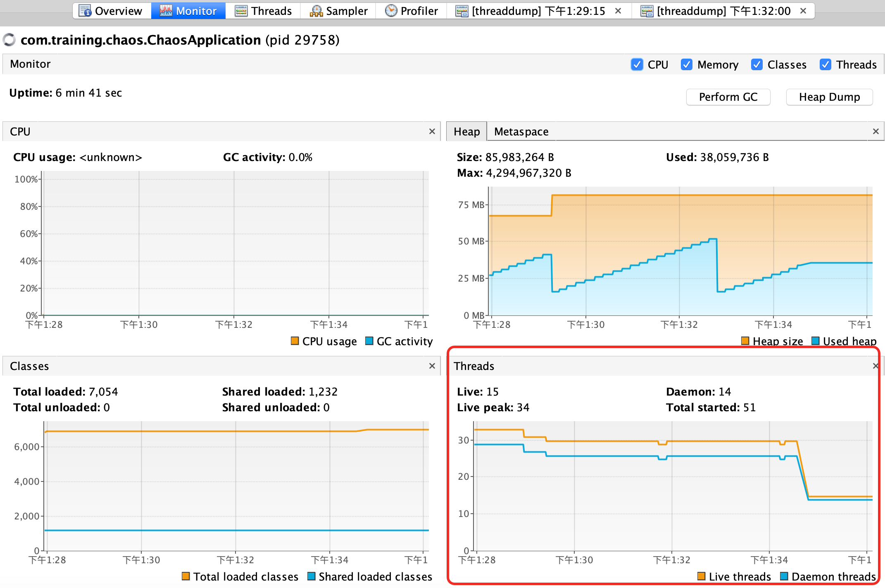Click the Live peak 34 value
This screenshot has height=588, width=885.
(x=523, y=408)
